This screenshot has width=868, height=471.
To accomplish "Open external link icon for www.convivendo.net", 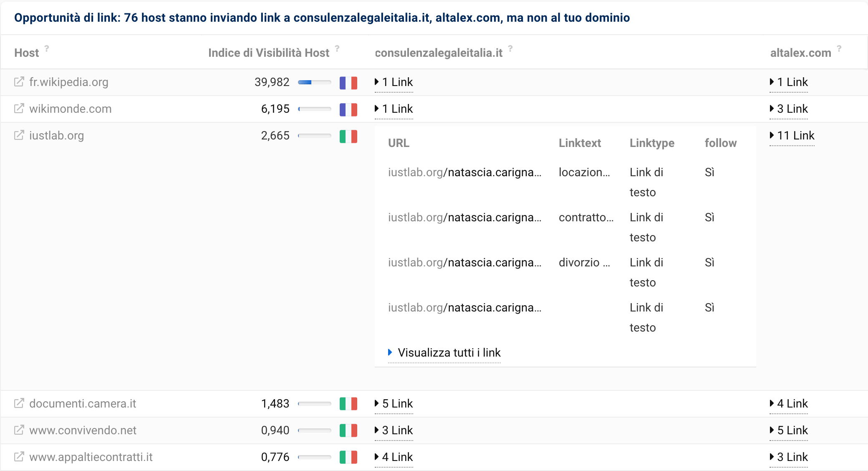I will pyautogui.click(x=19, y=430).
